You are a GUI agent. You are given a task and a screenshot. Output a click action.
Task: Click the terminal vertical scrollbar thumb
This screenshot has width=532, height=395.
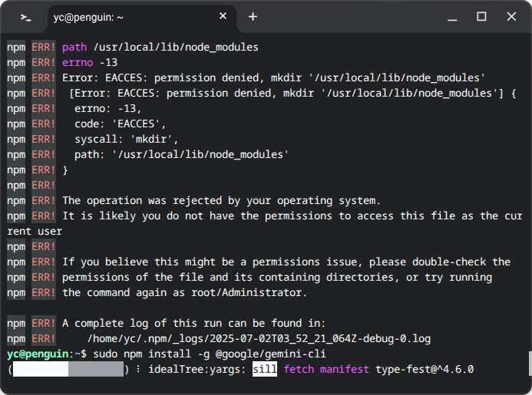530,364
